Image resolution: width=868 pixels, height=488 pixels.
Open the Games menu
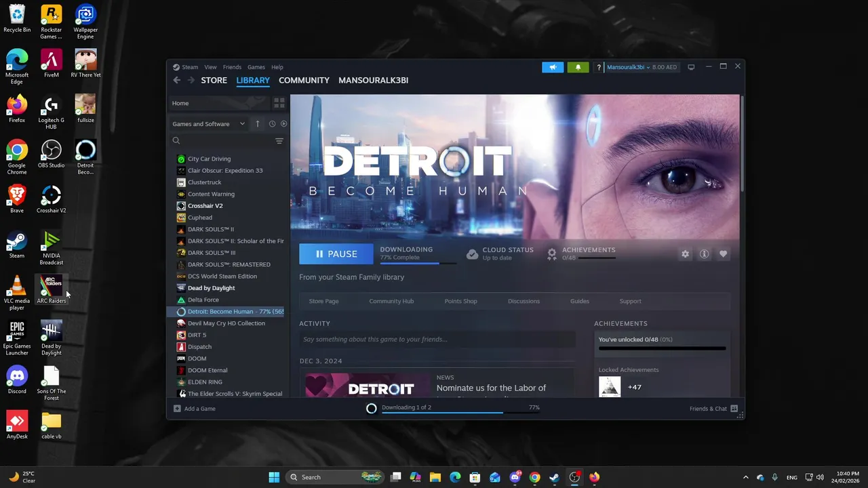(x=256, y=67)
